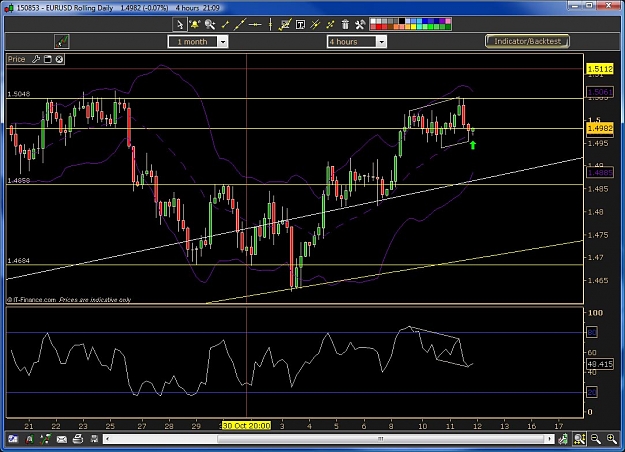
Task: Open the 4 hours timeframe dropdown arrow
Action: 381,41
